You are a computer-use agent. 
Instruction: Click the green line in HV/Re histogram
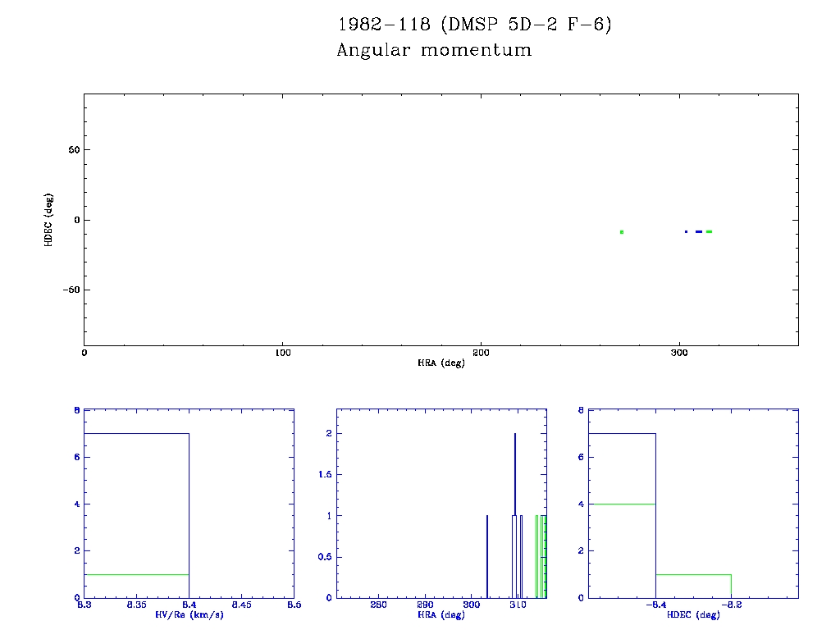coord(136,574)
